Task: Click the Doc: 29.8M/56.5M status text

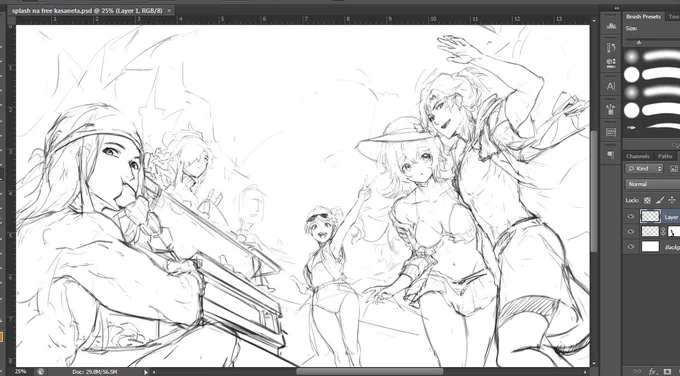Action: pyautogui.click(x=95, y=372)
